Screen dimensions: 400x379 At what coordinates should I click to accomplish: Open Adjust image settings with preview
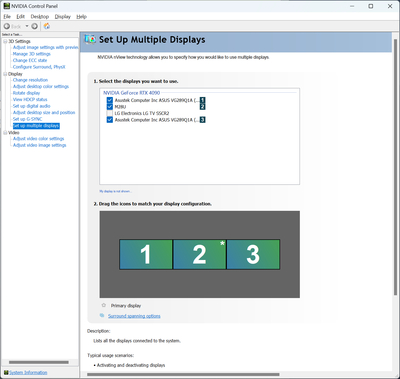click(45, 47)
